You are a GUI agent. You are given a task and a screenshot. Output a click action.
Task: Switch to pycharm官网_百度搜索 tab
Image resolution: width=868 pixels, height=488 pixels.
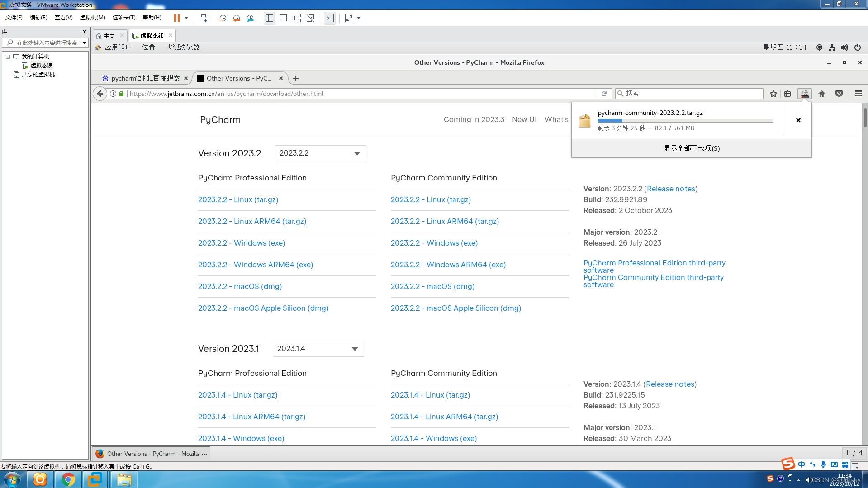pyautogui.click(x=145, y=78)
